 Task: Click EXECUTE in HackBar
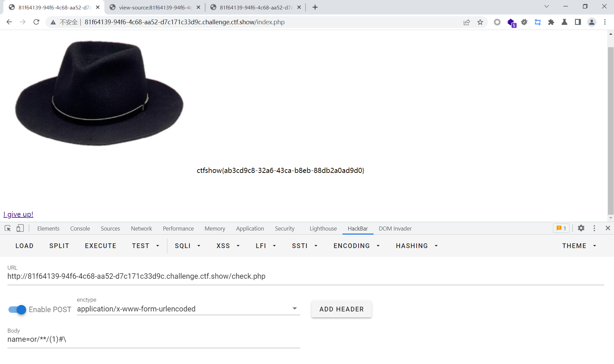tap(100, 246)
